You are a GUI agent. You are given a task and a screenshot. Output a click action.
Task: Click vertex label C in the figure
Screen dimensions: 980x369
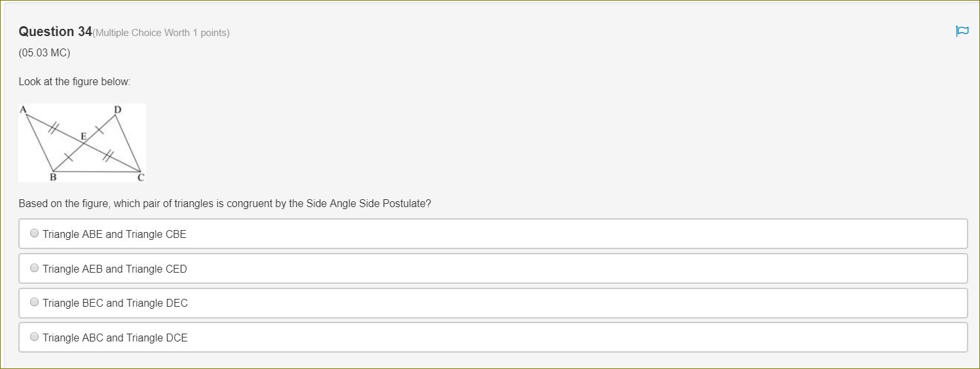(140, 177)
